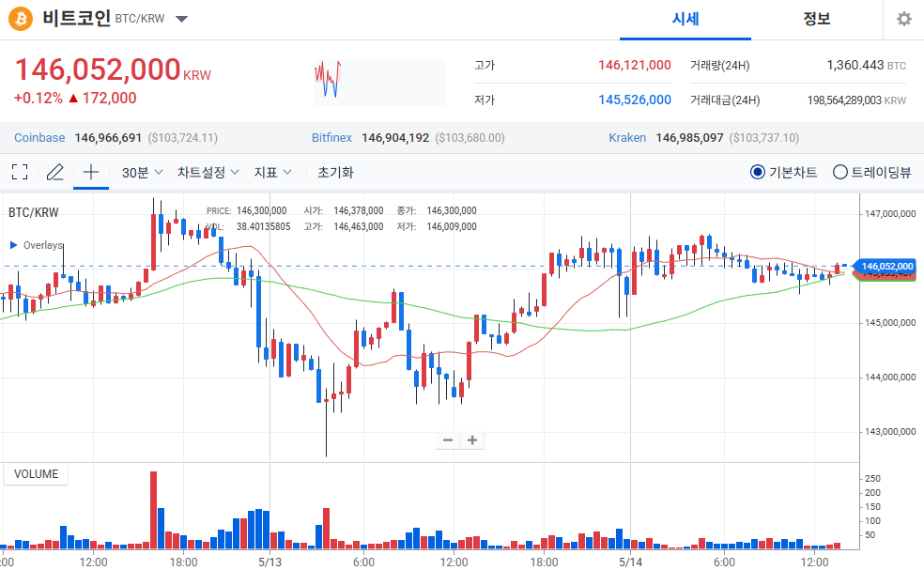The height and width of the screenshot is (570, 924).
Task: Open the Coinbase price link
Action: coord(39,138)
